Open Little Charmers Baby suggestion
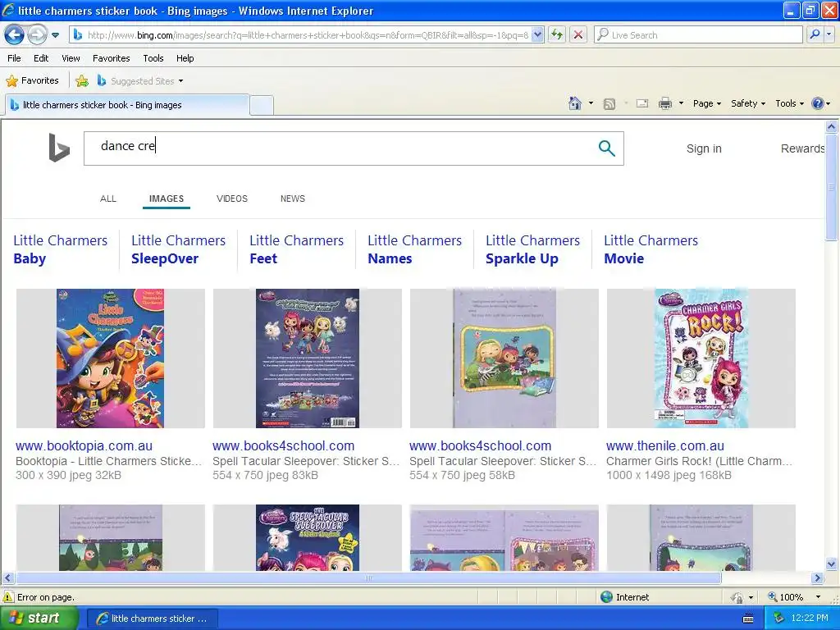840x630 pixels. click(x=61, y=249)
